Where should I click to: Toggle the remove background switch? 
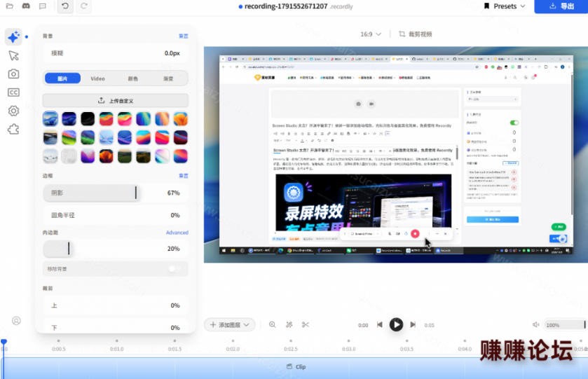pyautogui.click(x=173, y=269)
